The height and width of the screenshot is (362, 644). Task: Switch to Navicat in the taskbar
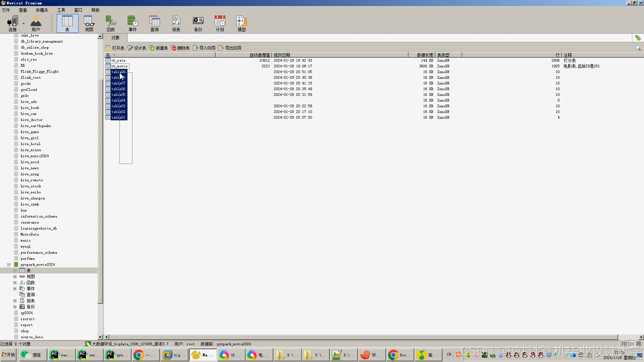pos(203,355)
